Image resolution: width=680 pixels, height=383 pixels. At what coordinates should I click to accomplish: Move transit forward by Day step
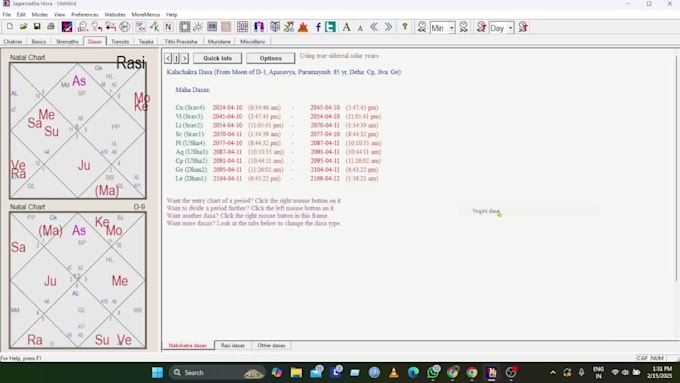click(523, 27)
